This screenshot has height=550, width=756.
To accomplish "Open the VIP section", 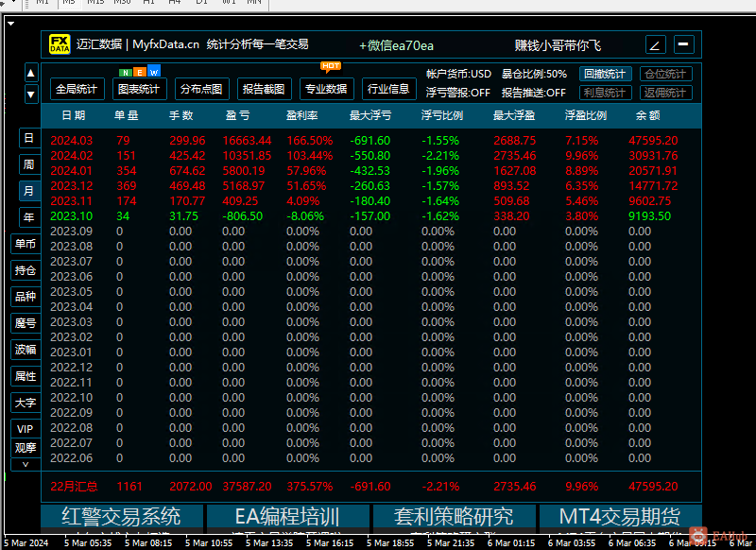I will [x=26, y=428].
